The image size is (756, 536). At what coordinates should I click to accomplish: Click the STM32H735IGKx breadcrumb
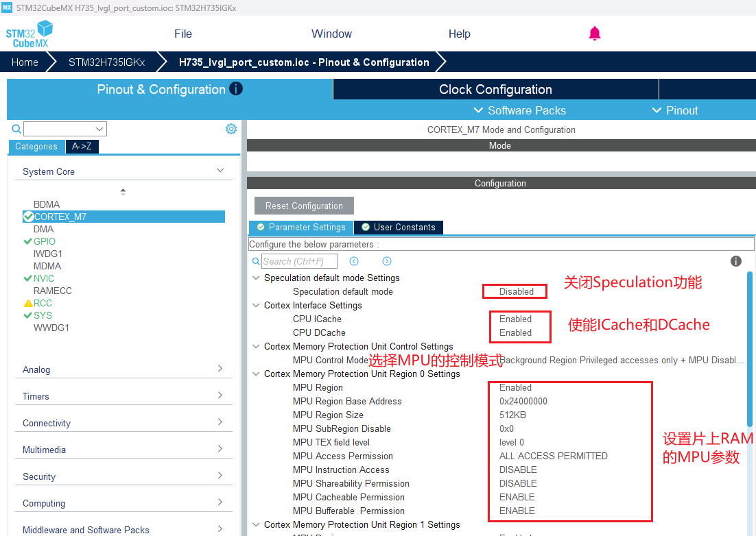pyautogui.click(x=106, y=62)
